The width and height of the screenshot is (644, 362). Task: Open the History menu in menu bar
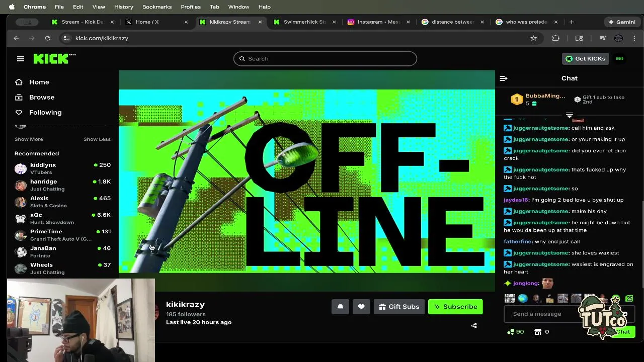point(124,7)
